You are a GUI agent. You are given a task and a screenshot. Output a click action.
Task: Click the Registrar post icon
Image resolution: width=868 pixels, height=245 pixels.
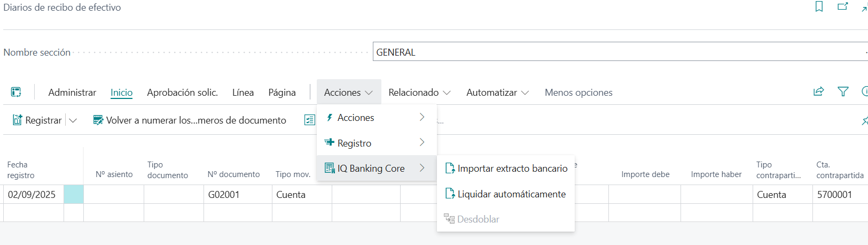(x=18, y=120)
